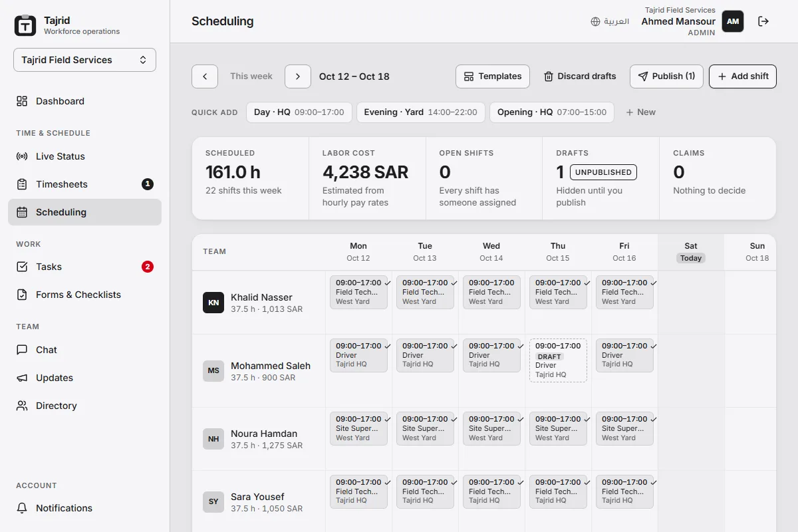Click the logout icon in header
Viewport: 798px width, 532px height.
point(763,21)
